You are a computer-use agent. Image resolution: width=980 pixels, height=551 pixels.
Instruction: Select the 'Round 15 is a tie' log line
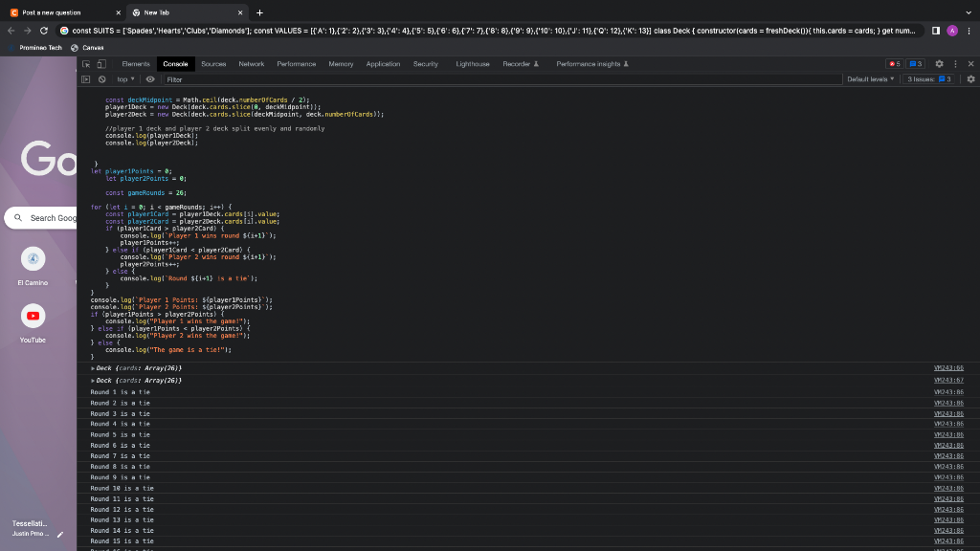tap(122, 541)
